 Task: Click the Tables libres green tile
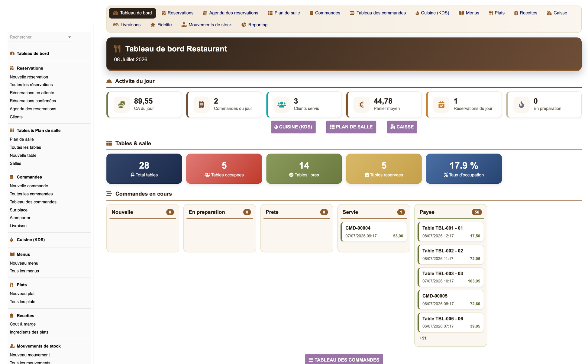tap(304, 169)
